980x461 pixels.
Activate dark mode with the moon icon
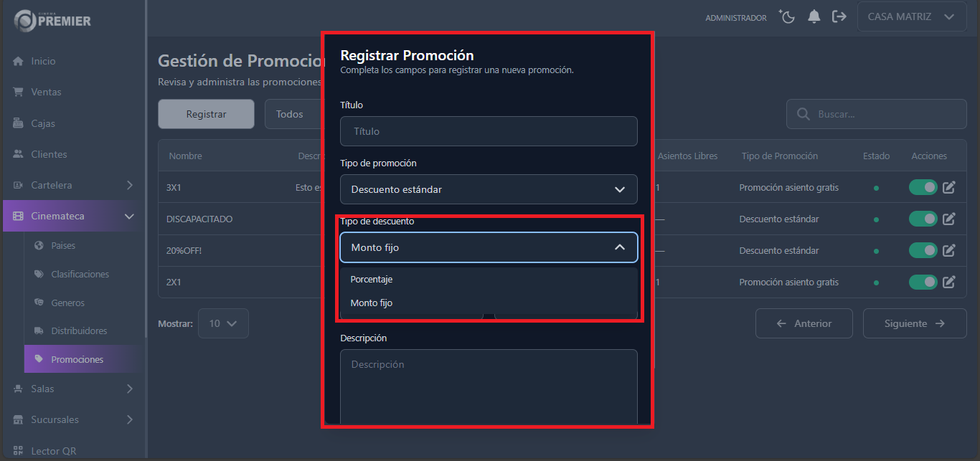tap(787, 16)
